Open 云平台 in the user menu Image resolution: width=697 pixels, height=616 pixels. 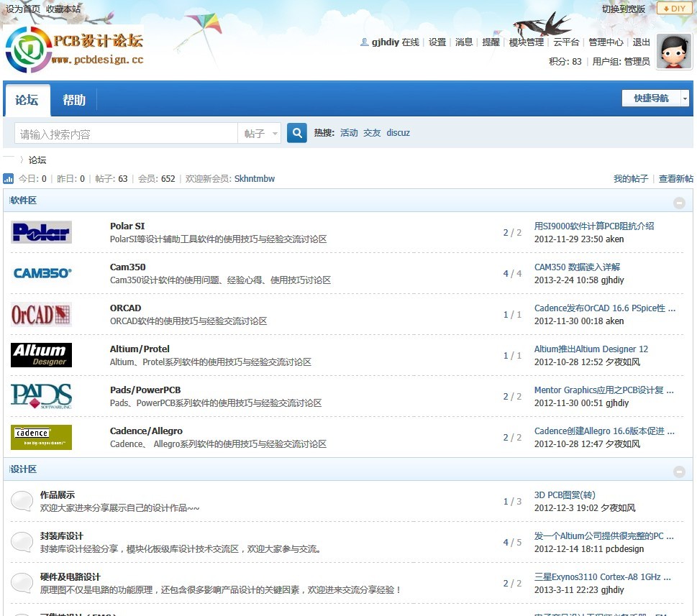pos(566,42)
